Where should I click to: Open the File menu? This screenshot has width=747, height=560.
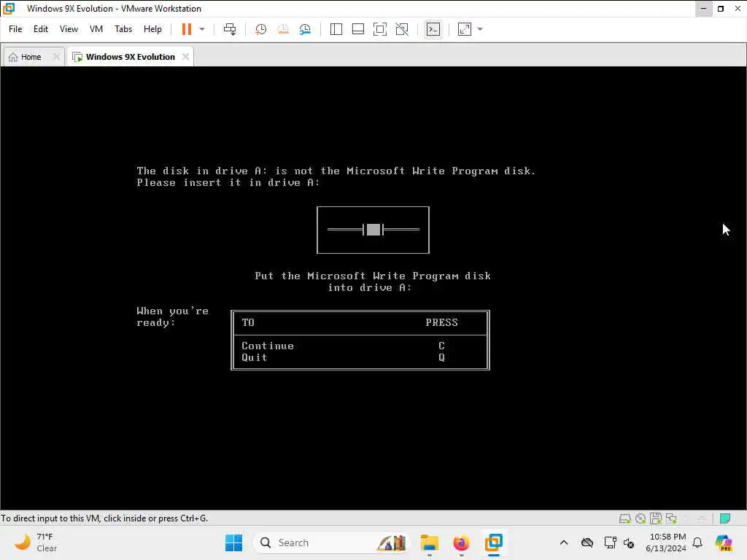[x=15, y=29]
